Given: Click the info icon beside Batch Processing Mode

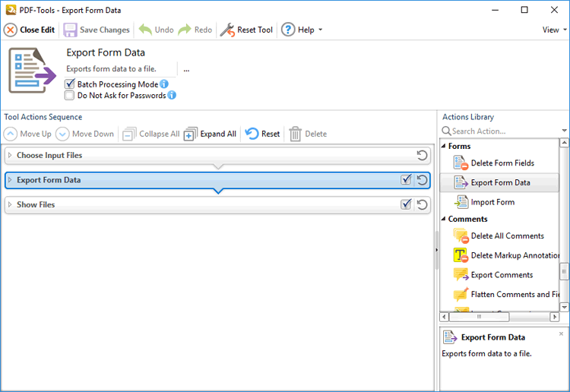Looking at the screenshot, I should 164,84.
